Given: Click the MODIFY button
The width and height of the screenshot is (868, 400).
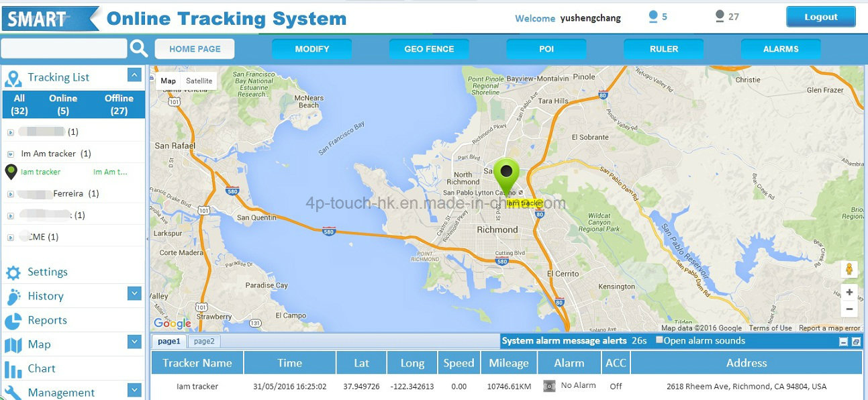Looking at the screenshot, I should point(312,49).
